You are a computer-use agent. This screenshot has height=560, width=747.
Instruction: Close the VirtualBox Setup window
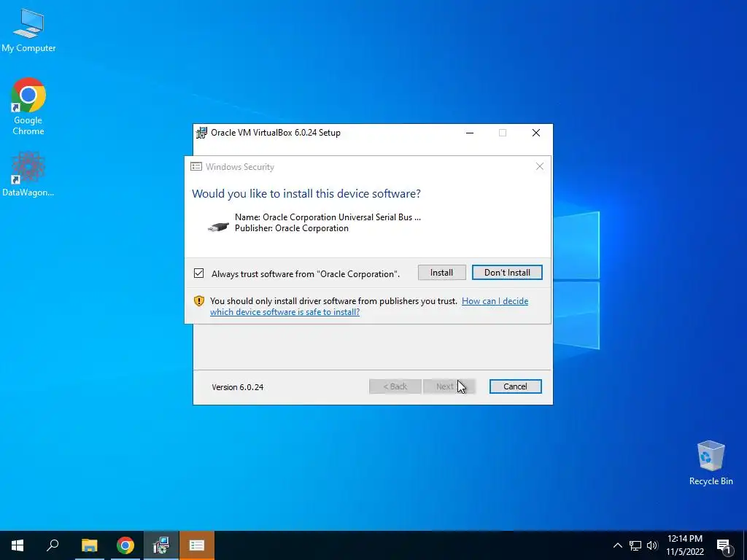(x=536, y=133)
